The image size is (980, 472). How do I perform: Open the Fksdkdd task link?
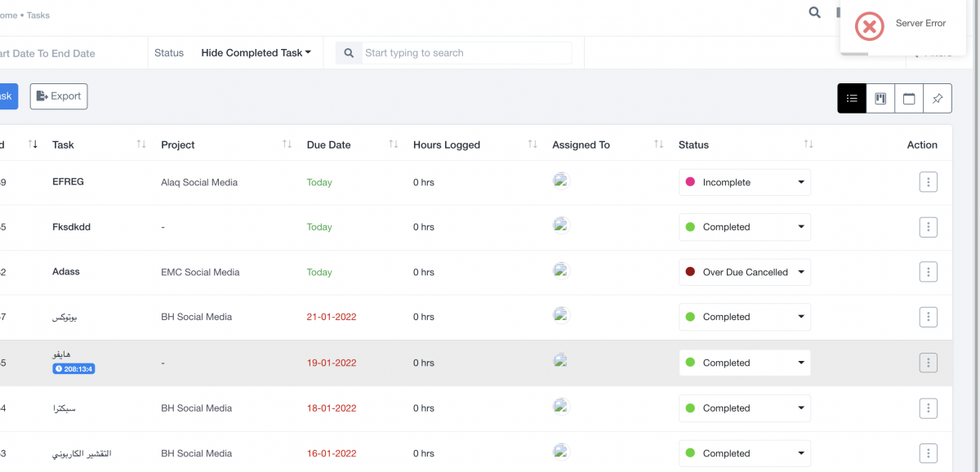tap(71, 227)
